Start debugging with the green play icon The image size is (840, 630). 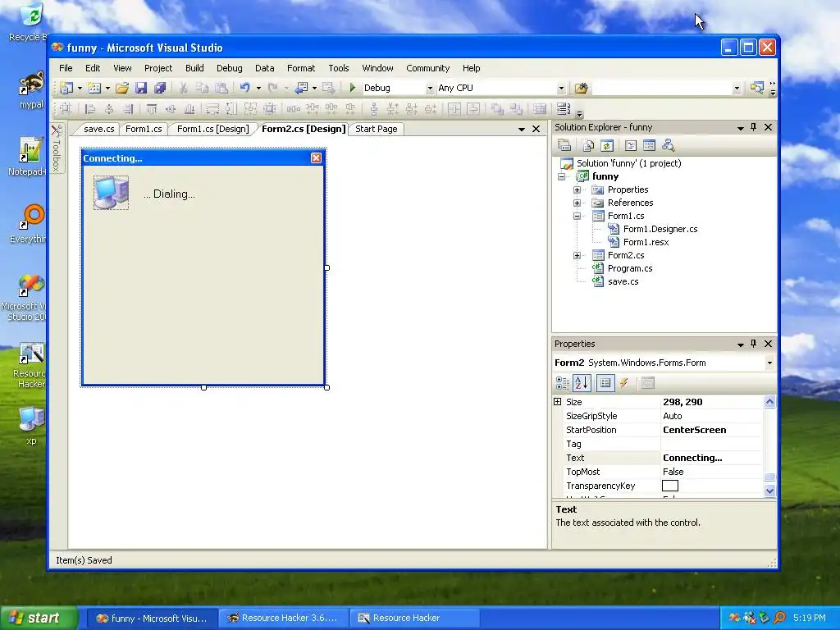tap(353, 87)
